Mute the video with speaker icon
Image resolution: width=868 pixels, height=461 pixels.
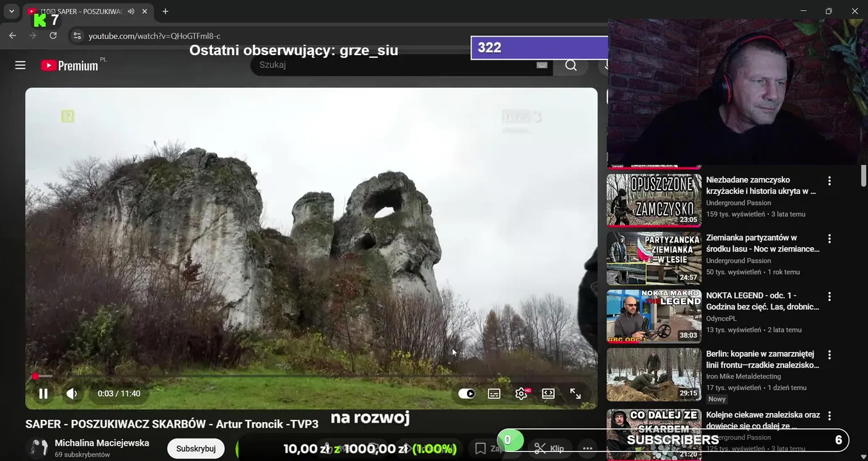tap(72, 394)
